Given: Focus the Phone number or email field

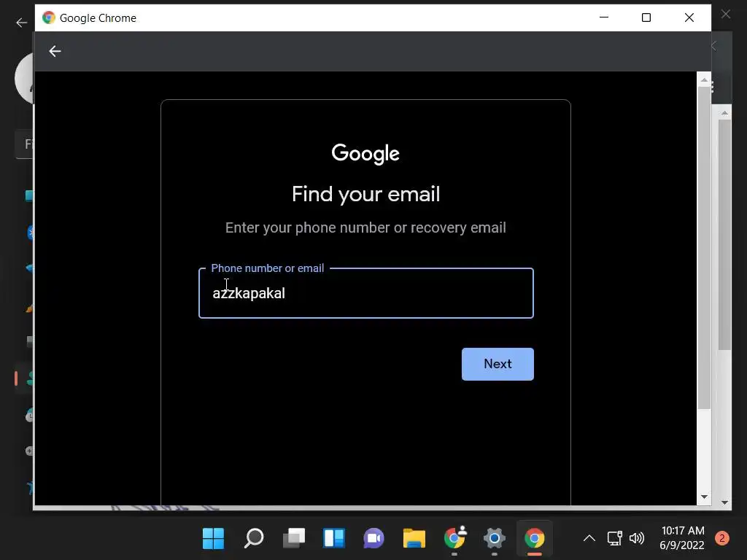Looking at the screenshot, I should pyautogui.click(x=366, y=293).
